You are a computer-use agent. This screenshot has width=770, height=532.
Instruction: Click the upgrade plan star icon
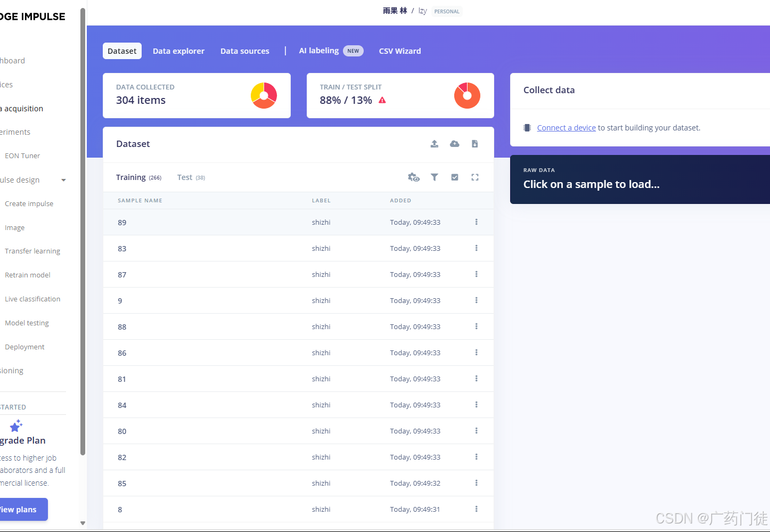point(16,425)
